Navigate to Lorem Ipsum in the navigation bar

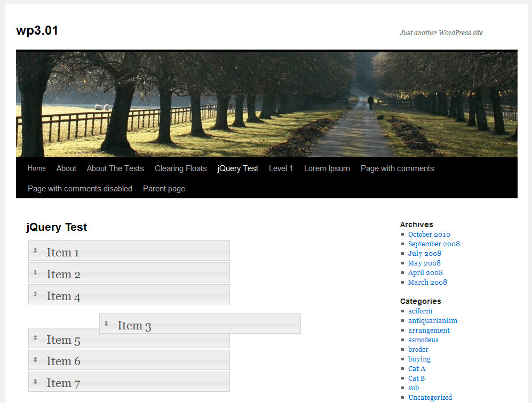coord(327,168)
